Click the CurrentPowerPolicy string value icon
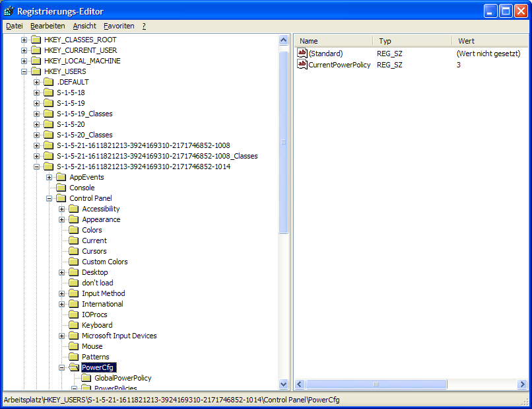Image resolution: width=532 pixels, height=409 pixels. (302, 64)
